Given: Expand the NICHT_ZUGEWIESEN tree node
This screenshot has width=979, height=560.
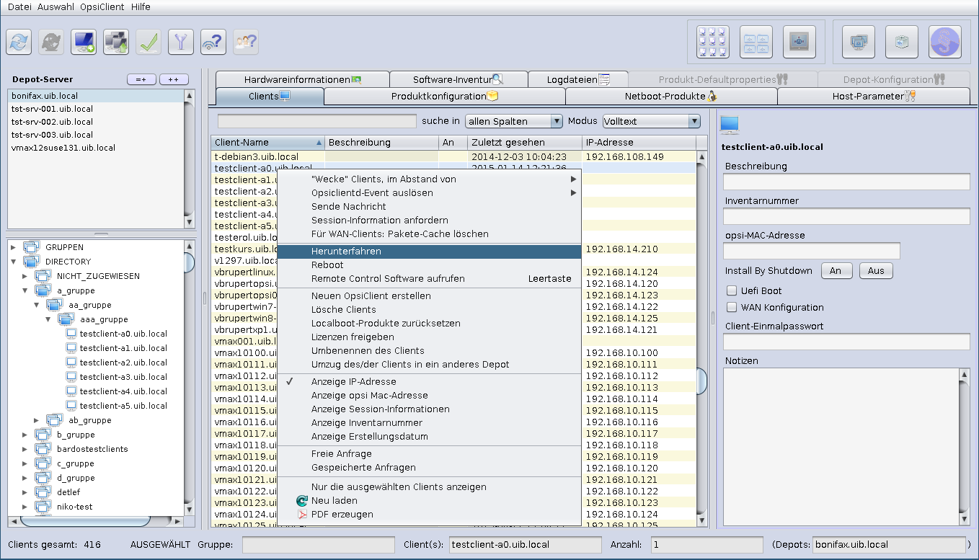Looking at the screenshot, I should click(x=25, y=276).
